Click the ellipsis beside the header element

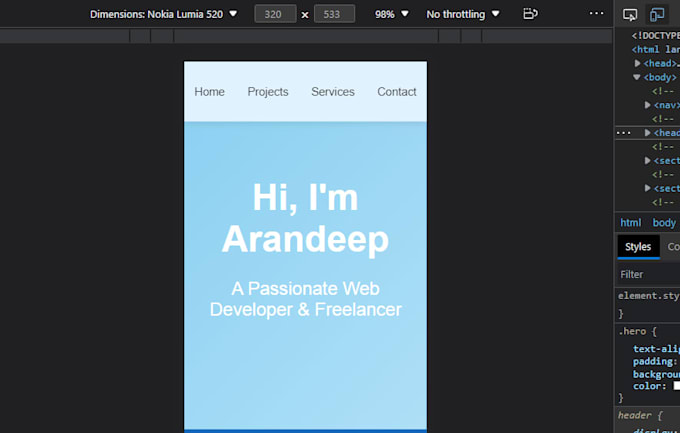click(x=624, y=133)
